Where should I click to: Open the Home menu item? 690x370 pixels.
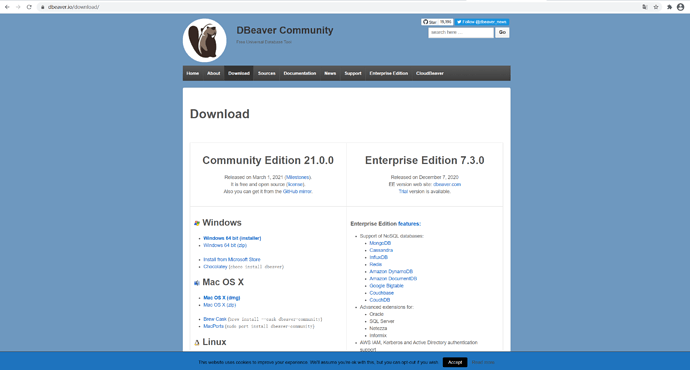(193, 73)
